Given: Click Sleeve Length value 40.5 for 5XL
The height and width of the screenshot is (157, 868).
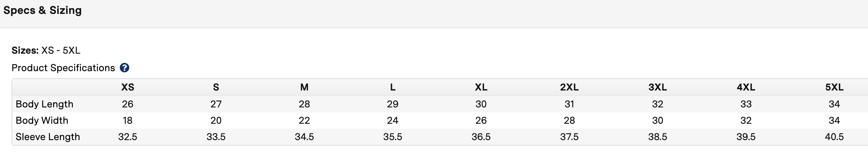Looking at the screenshot, I should 834,137.
